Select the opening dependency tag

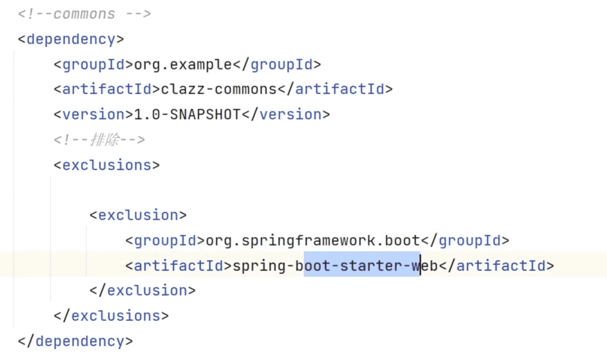click(71, 39)
